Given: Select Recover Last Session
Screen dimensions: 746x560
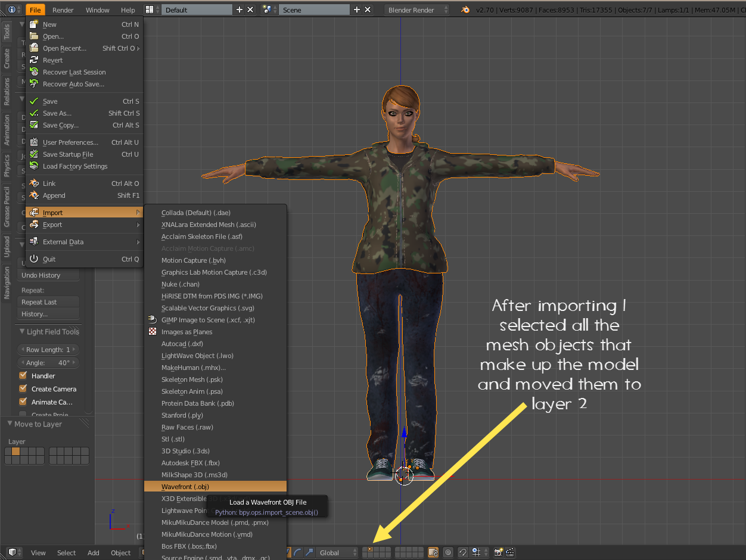Looking at the screenshot, I should pyautogui.click(x=84, y=72).
